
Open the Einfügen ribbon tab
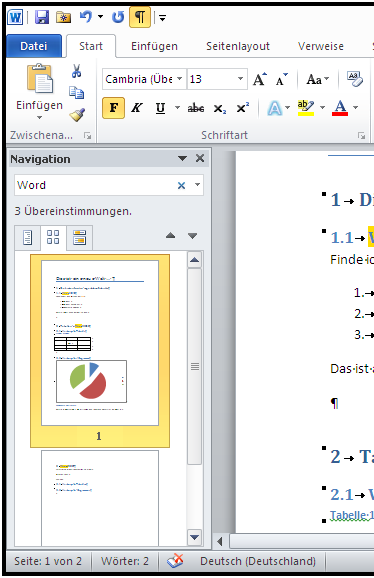(154, 46)
